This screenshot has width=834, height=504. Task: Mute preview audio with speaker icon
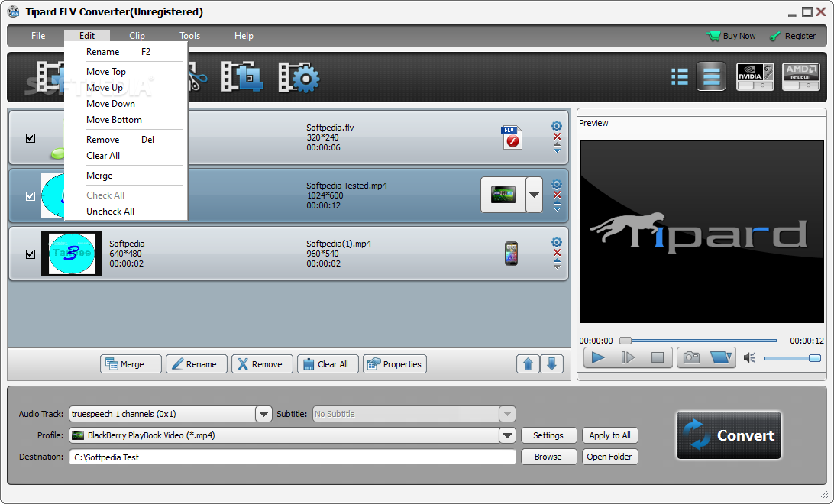coord(749,358)
